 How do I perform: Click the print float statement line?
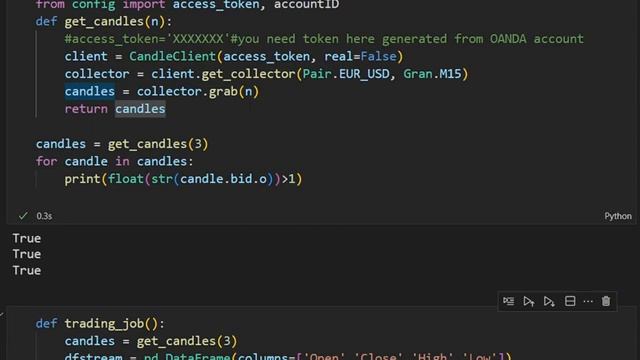point(183,179)
